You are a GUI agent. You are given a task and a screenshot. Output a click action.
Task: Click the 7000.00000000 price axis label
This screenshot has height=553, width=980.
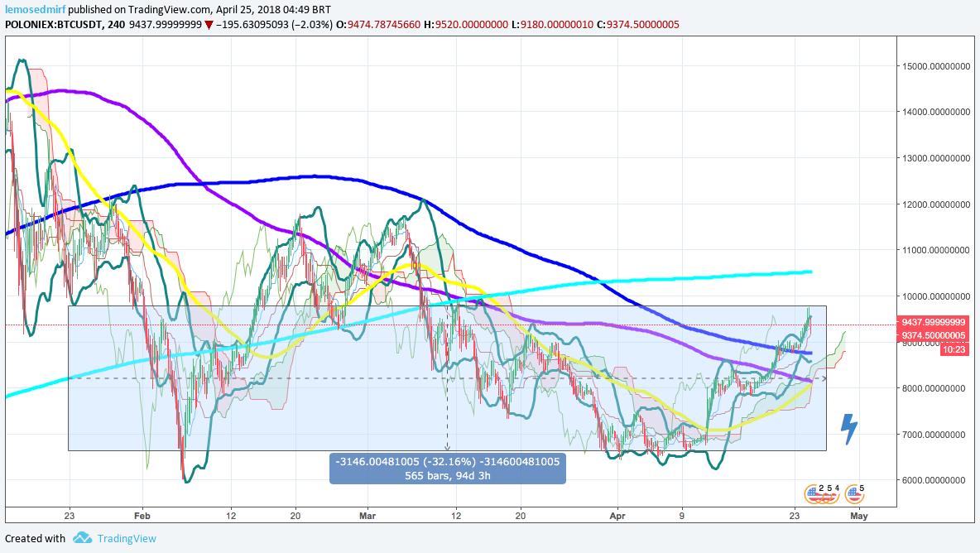click(x=935, y=435)
